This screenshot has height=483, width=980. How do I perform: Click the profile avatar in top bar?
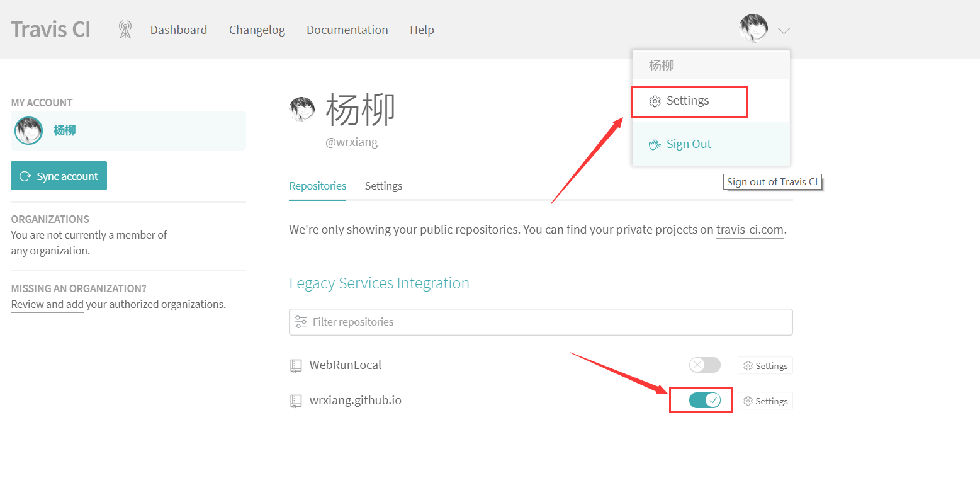[x=753, y=28]
